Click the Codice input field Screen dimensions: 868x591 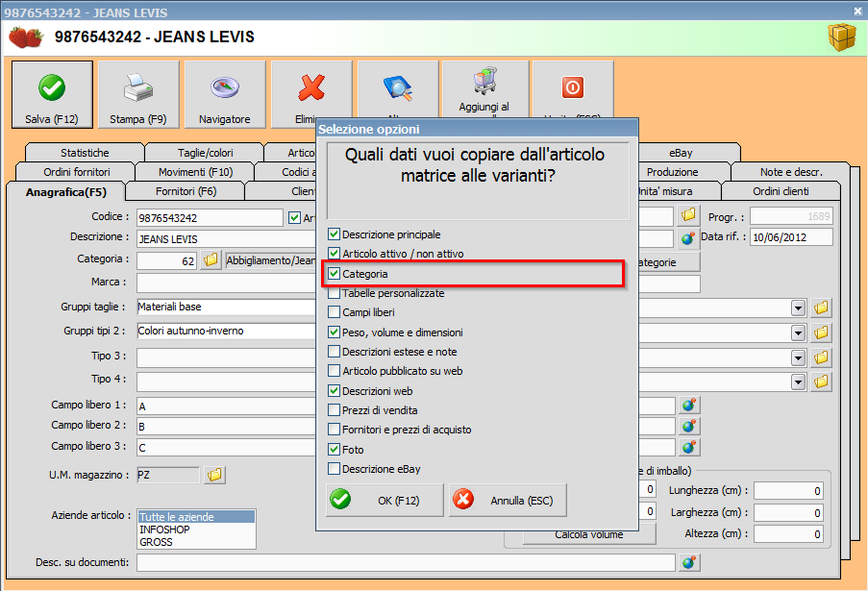[x=210, y=218]
